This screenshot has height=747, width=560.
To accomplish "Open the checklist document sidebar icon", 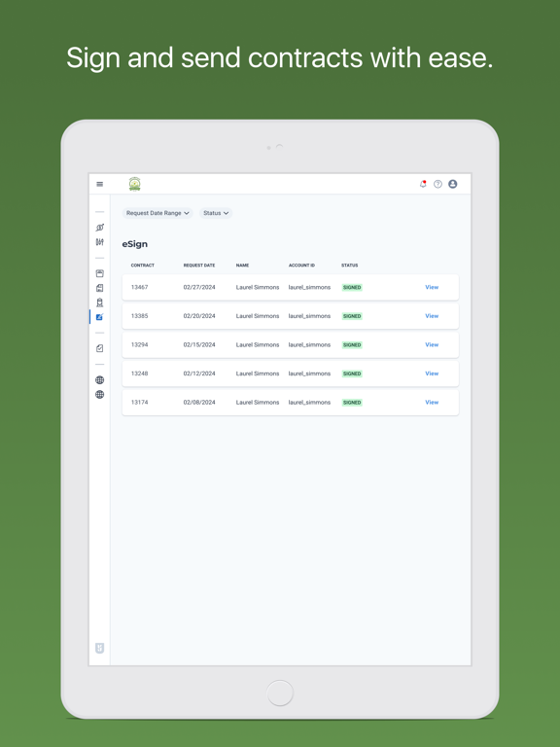I will point(99,348).
